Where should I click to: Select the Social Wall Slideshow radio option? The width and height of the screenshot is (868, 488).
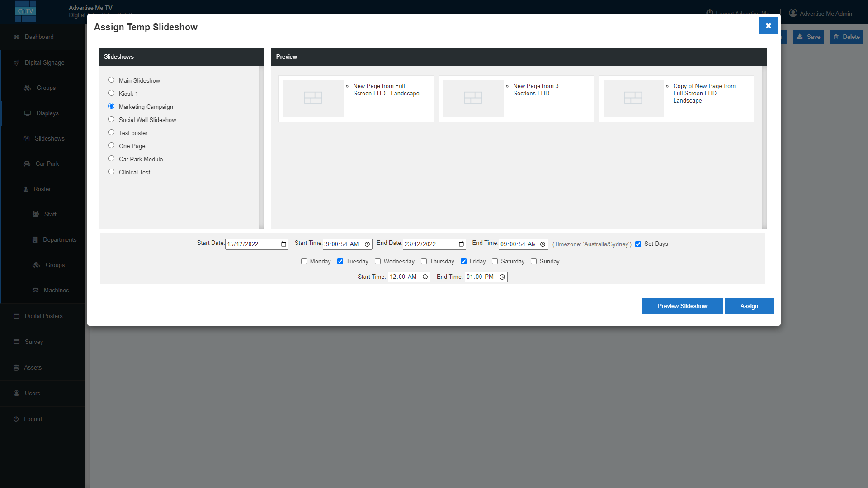111,119
